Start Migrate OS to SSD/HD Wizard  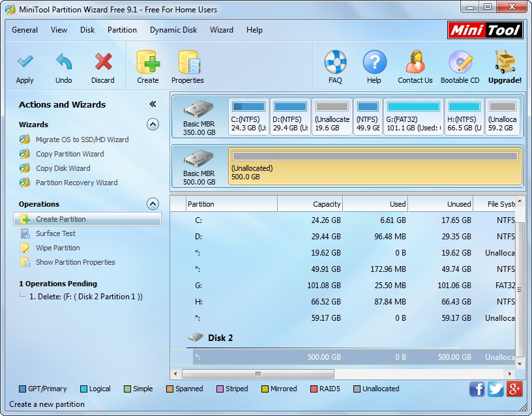click(x=82, y=140)
